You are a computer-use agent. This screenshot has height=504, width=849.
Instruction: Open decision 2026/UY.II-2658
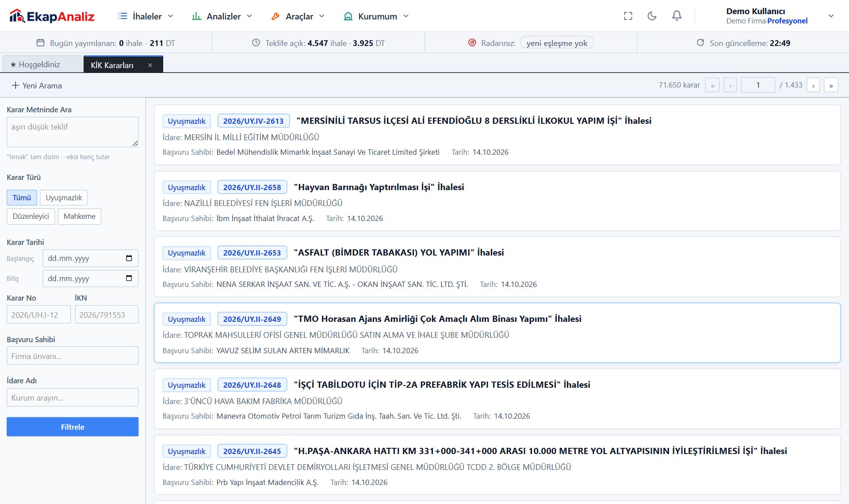point(252,187)
